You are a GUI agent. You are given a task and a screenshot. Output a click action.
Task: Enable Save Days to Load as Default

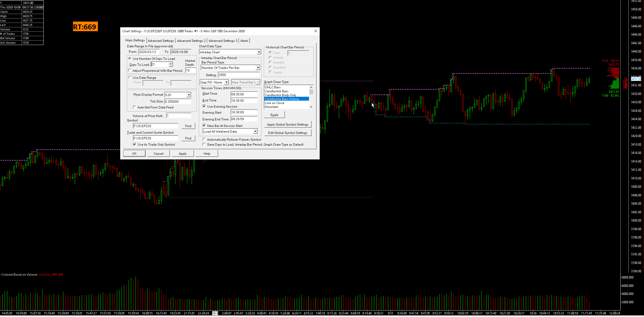tap(204, 144)
